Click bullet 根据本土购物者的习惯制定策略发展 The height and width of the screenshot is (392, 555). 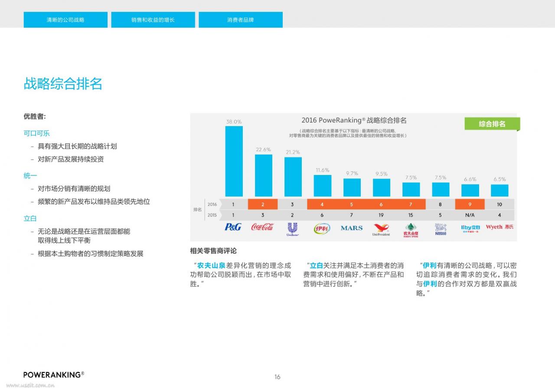tap(90, 253)
